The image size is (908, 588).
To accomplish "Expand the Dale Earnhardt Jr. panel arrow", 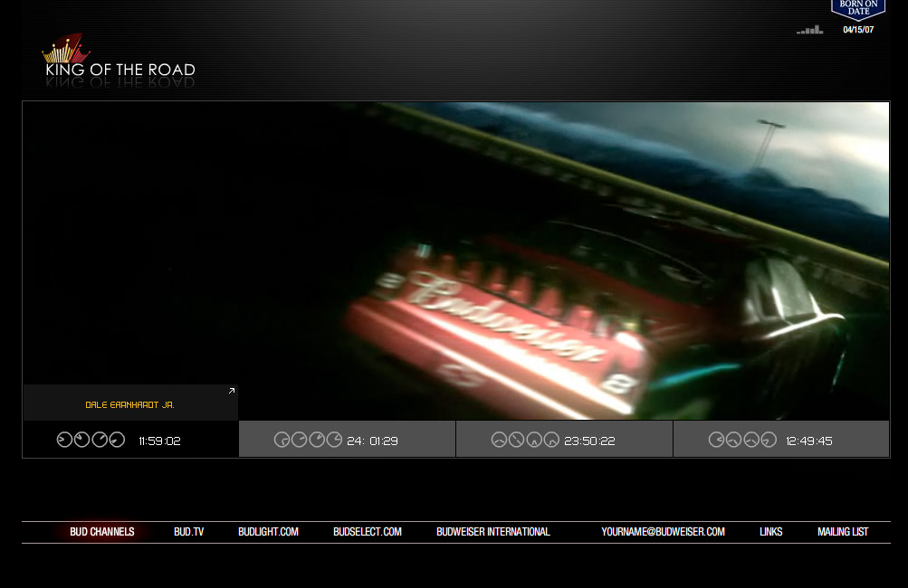I will (232, 391).
